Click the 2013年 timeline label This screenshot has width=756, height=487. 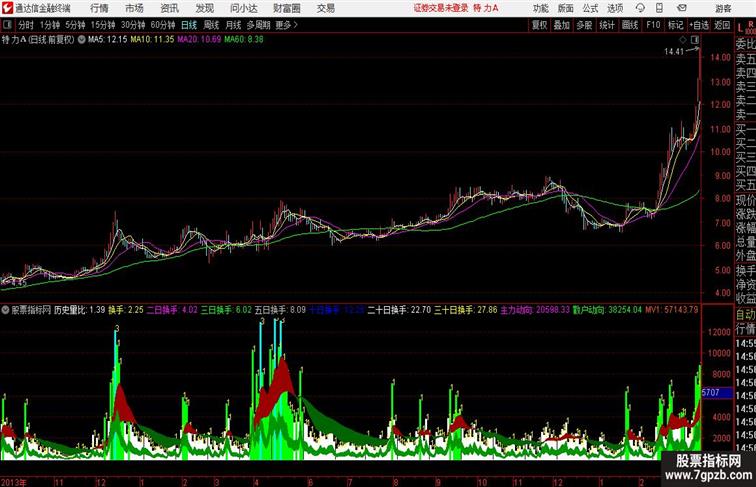[14, 482]
